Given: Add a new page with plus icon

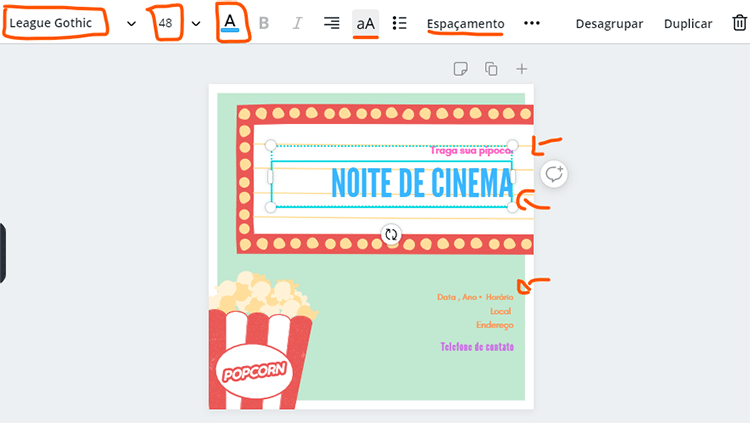Looking at the screenshot, I should (x=521, y=69).
